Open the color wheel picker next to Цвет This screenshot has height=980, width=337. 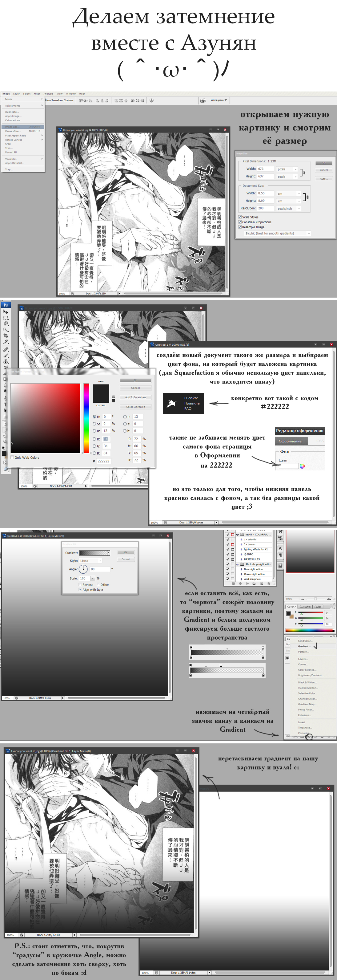[x=302, y=466]
